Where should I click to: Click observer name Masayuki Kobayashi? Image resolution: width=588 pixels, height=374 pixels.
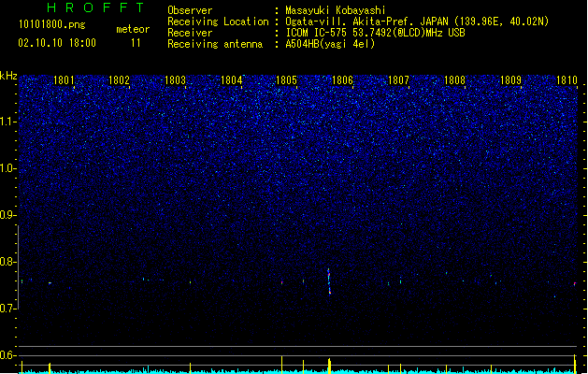(336, 10)
